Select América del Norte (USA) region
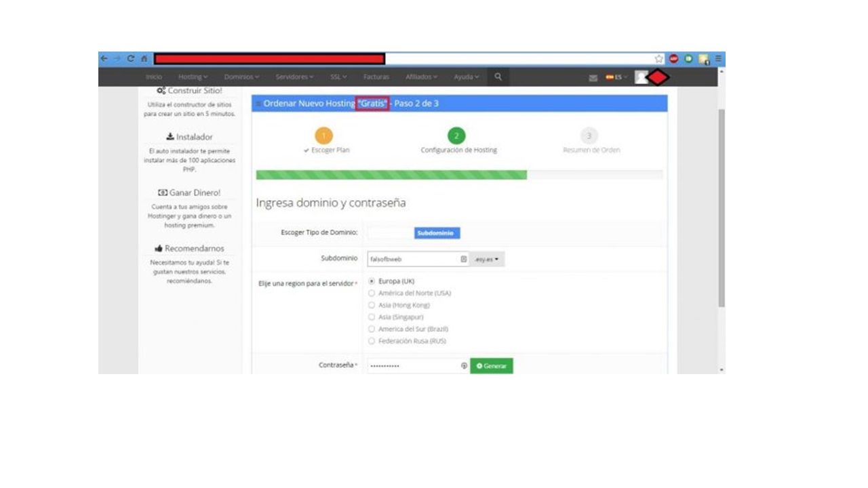The height and width of the screenshot is (488, 868). click(371, 293)
